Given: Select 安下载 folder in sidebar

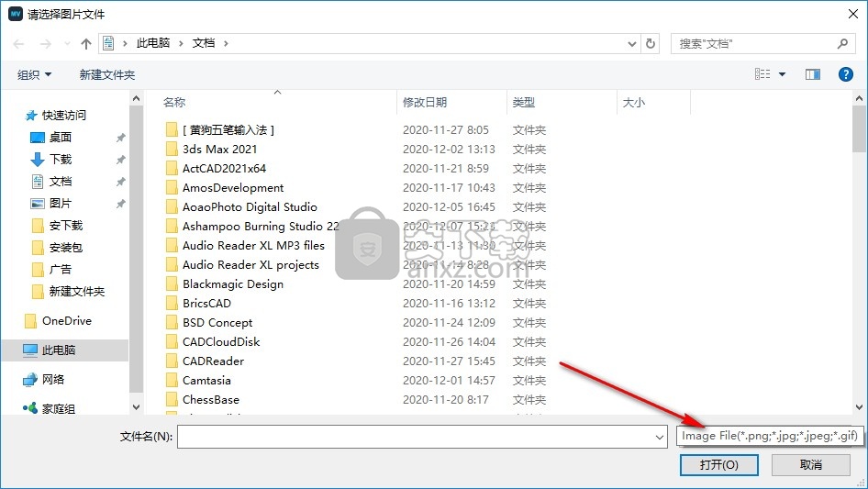Looking at the screenshot, I should pos(65,226).
